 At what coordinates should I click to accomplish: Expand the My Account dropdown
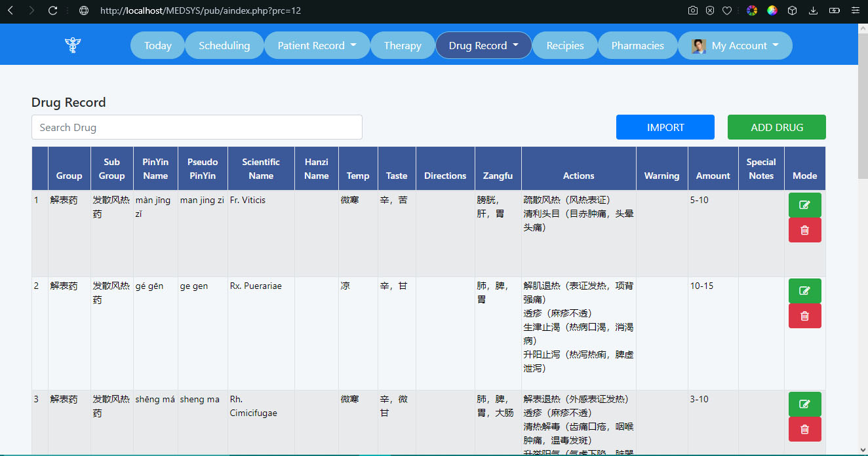tap(736, 45)
